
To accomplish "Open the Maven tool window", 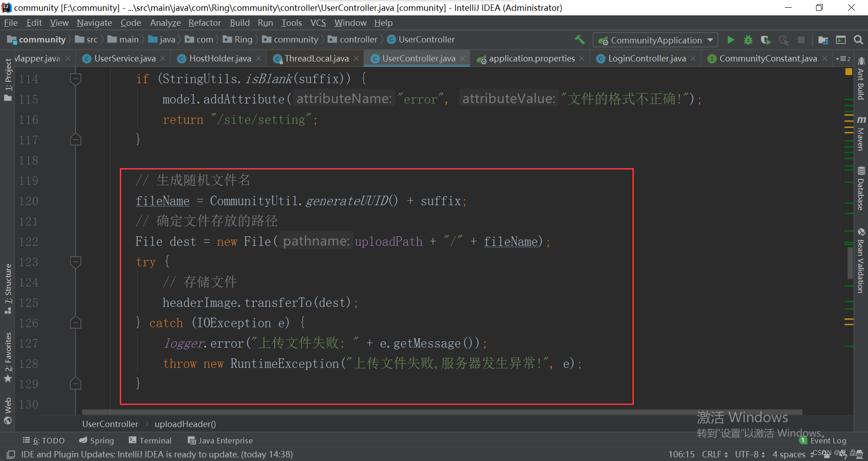I will (861, 133).
